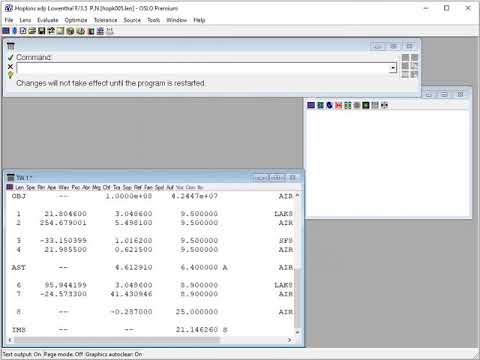Image resolution: width=480 pixels, height=360 pixels.
Task: Click the text window scroll right arrow
Action: (289, 340)
